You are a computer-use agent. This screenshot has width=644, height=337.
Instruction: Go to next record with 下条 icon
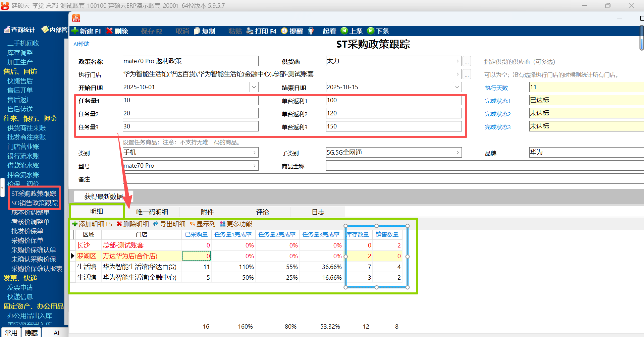click(x=371, y=31)
